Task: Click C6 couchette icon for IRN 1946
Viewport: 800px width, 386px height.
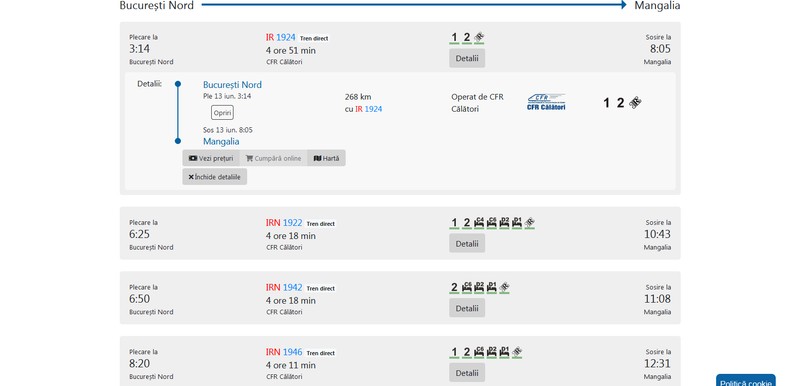Action: [479, 352]
